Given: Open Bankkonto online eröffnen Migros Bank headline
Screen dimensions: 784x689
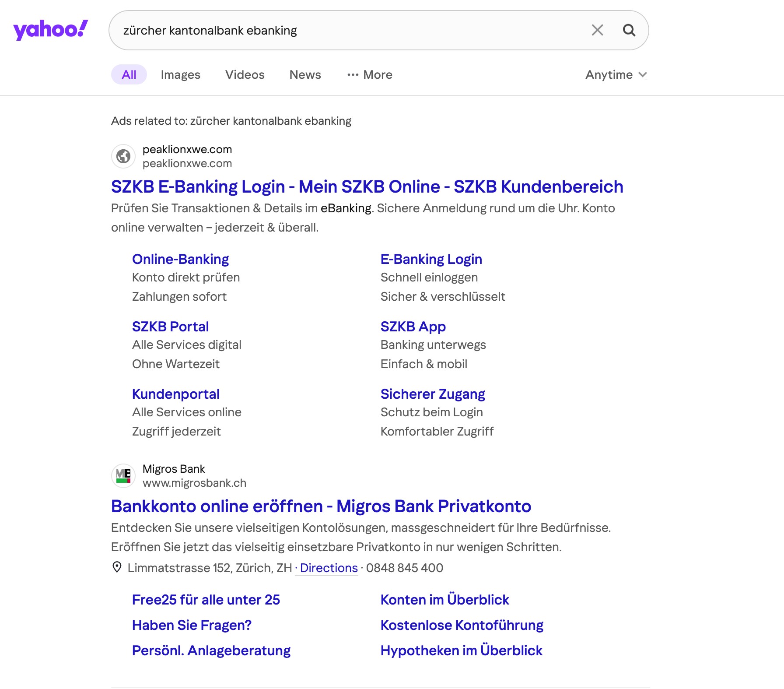Looking at the screenshot, I should pos(321,506).
